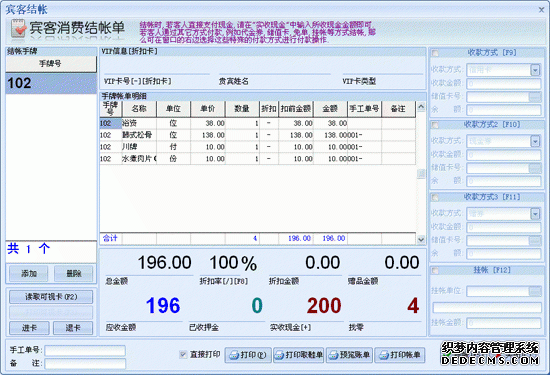This screenshot has width=550, height=375.
Task: Click the 添加 button
Action: 29,274
